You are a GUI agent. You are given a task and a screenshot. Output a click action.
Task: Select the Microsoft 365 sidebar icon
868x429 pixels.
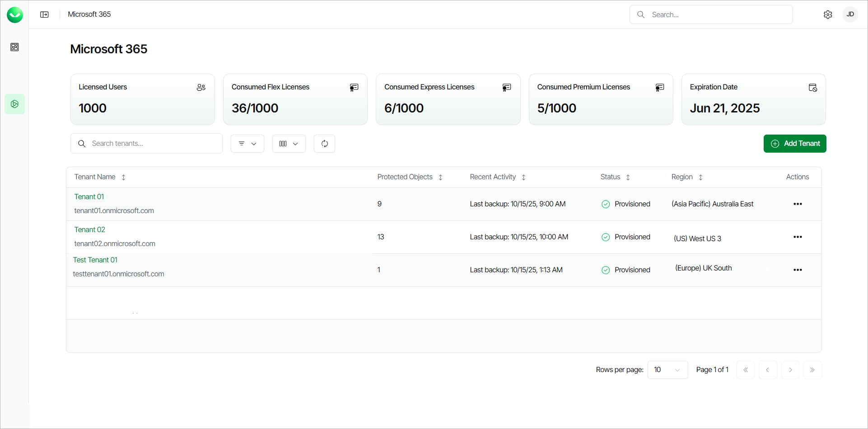coord(14,104)
